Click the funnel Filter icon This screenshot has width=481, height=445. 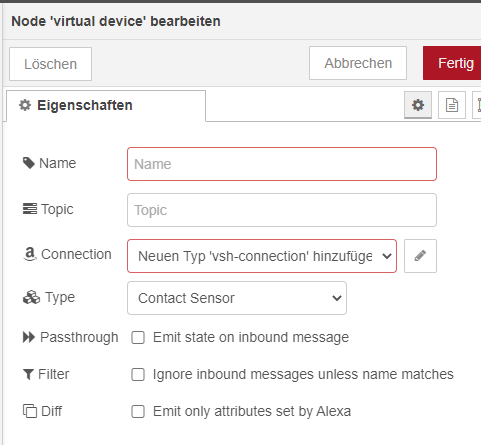click(28, 374)
